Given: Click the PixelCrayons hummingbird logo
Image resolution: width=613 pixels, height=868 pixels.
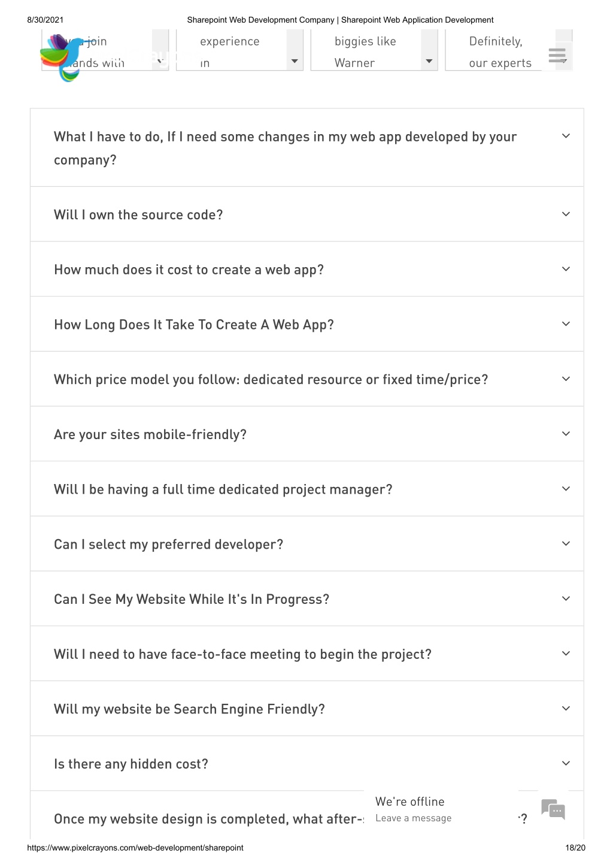Looking at the screenshot, I should pos(62,58).
